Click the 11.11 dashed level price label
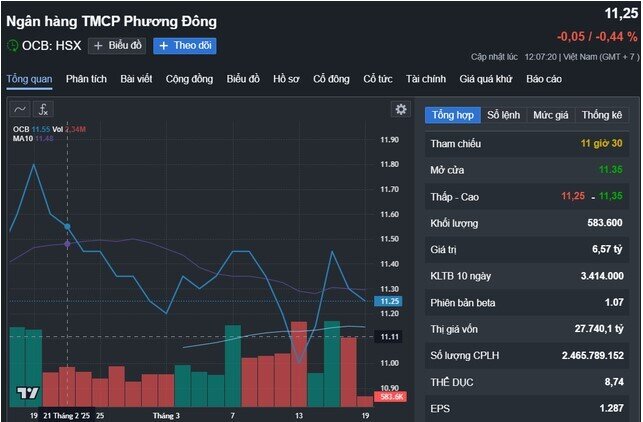The width and height of the screenshot is (643, 422). (x=389, y=337)
